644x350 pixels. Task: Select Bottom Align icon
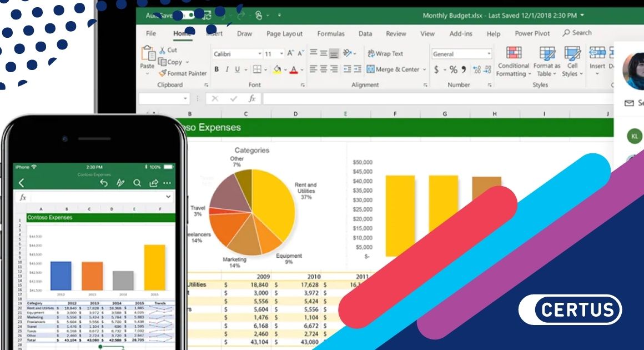click(334, 53)
